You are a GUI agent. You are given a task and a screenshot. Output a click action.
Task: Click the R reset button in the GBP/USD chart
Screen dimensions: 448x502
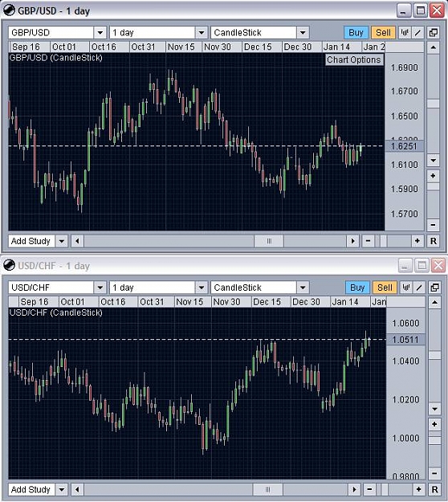(x=434, y=241)
